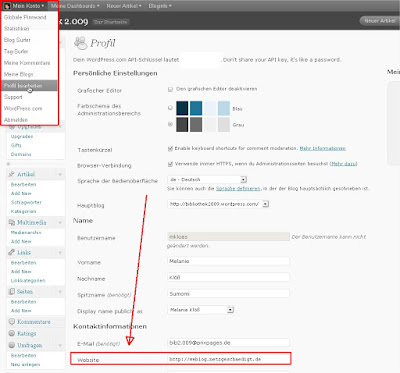Open the Ratings section link in sidebar
The image size is (400, 373).
[27, 333]
